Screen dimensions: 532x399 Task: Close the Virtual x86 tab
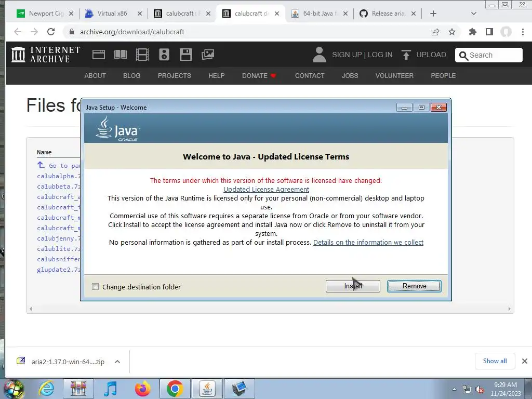[x=140, y=14]
